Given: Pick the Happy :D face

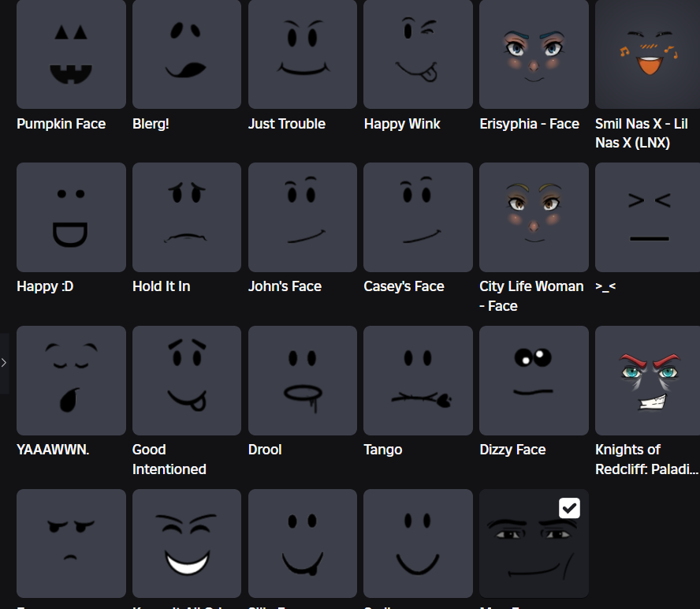Looking at the screenshot, I should pos(70,217).
